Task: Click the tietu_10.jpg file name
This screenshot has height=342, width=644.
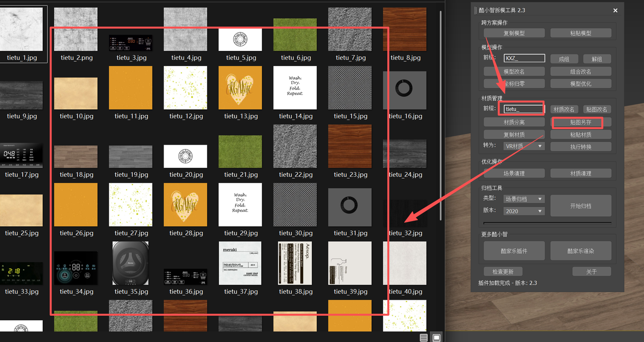Action: [76, 116]
